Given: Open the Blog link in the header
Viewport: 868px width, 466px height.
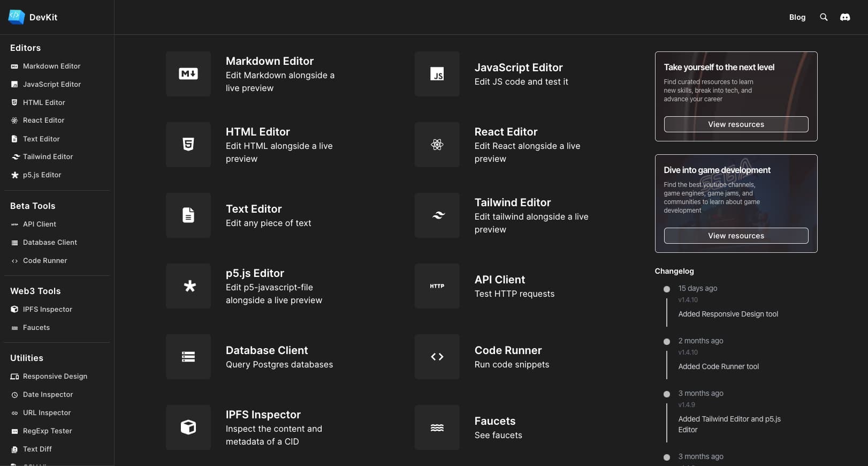Looking at the screenshot, I should (x=797, y=17).
